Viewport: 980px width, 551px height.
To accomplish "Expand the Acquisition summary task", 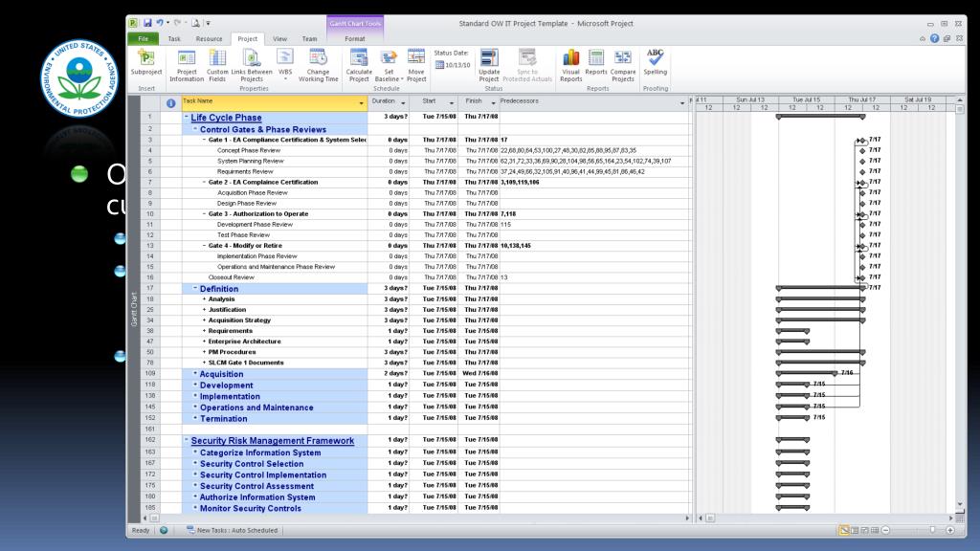I will 195,374.
